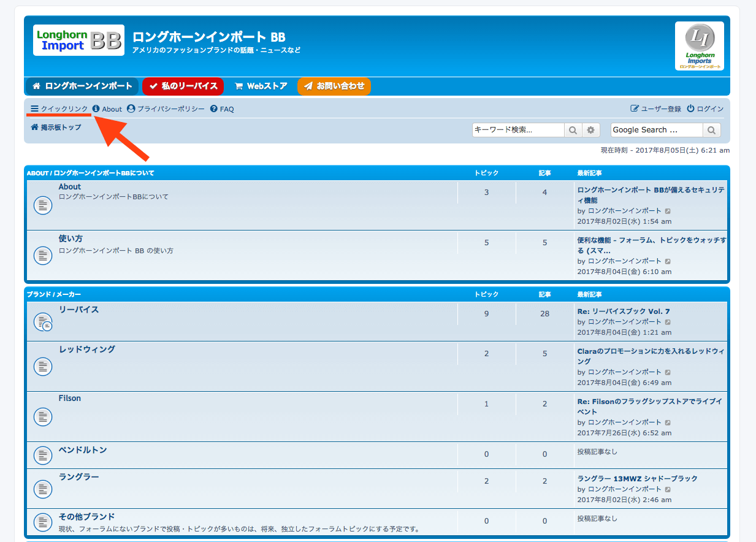Screen dimensions: 756x542
Task: Open the 私のリーバイス tab
Action: click(183, 86)
